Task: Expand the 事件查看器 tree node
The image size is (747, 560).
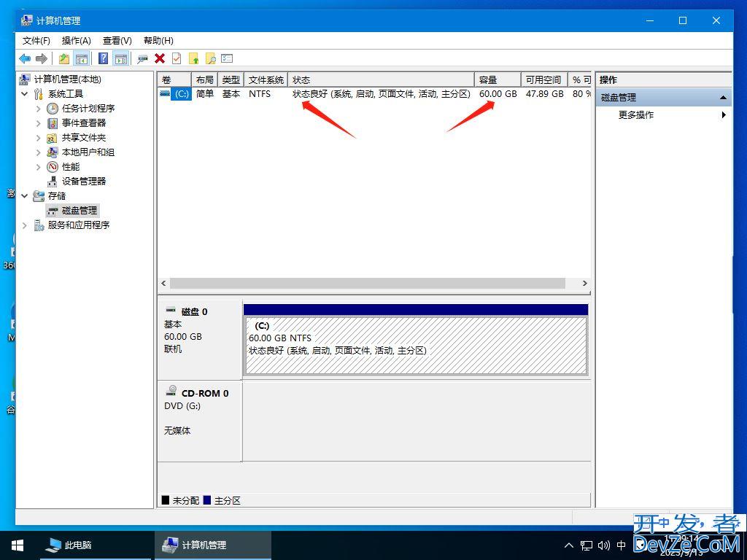Action: (x=39, y=123)
